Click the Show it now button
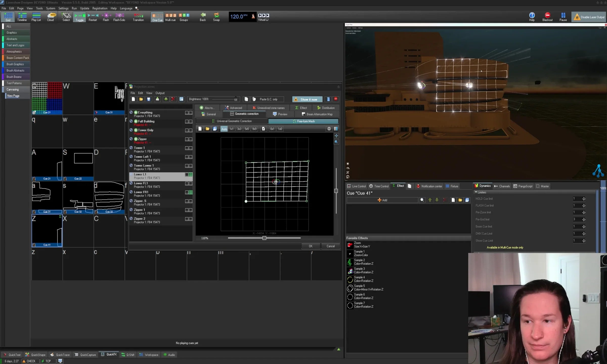Screen dimensions: 607x364 tap(307, 99)
